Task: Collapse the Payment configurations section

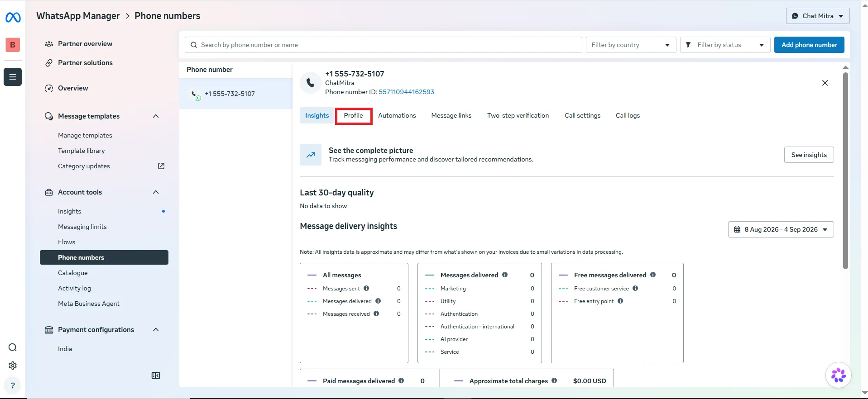Action: point(156,330)
